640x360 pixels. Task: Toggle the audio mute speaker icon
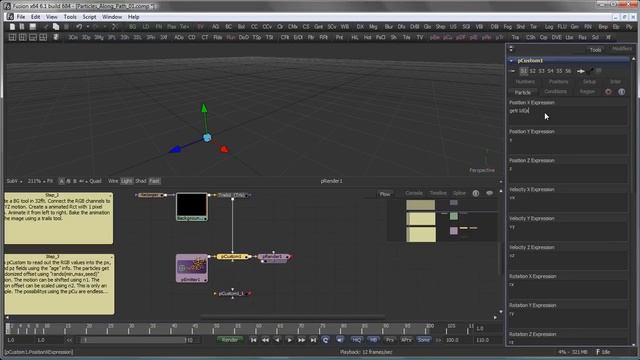(340, 340)
